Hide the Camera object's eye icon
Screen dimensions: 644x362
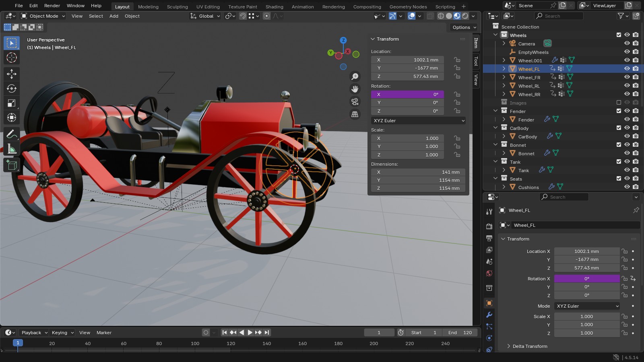click(627, 43)
